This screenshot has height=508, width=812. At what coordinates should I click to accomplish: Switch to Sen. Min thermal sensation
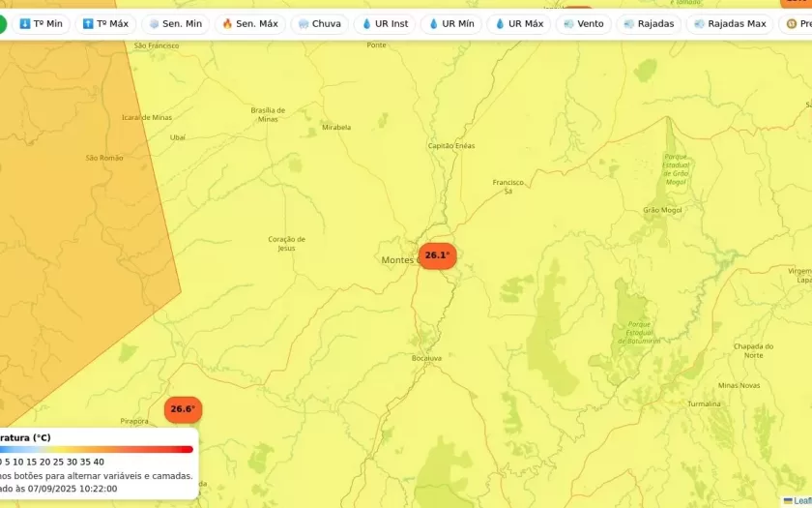(x=175, y=23)
